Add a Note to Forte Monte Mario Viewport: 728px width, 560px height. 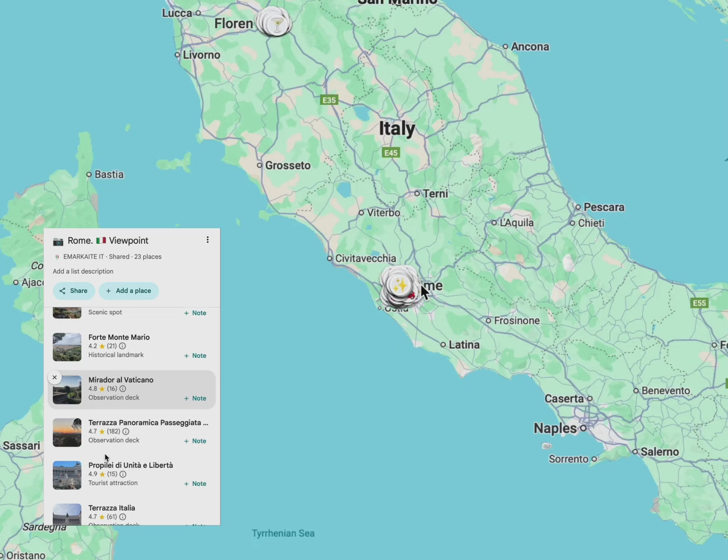click(x=194, y=355)
